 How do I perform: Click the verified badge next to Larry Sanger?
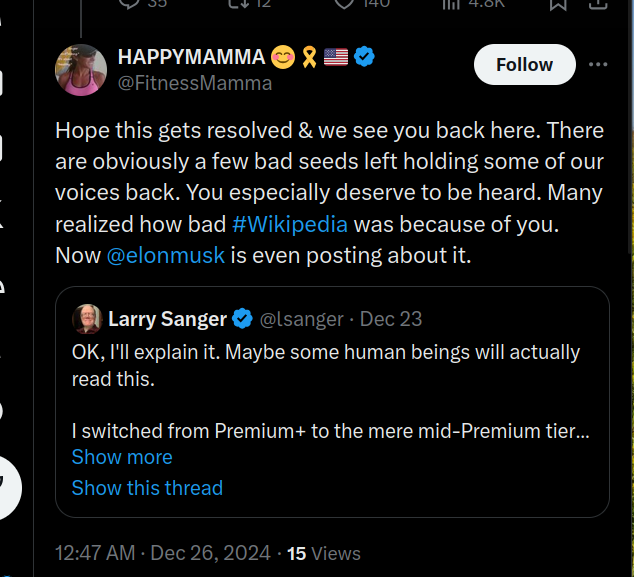point(242,319)
